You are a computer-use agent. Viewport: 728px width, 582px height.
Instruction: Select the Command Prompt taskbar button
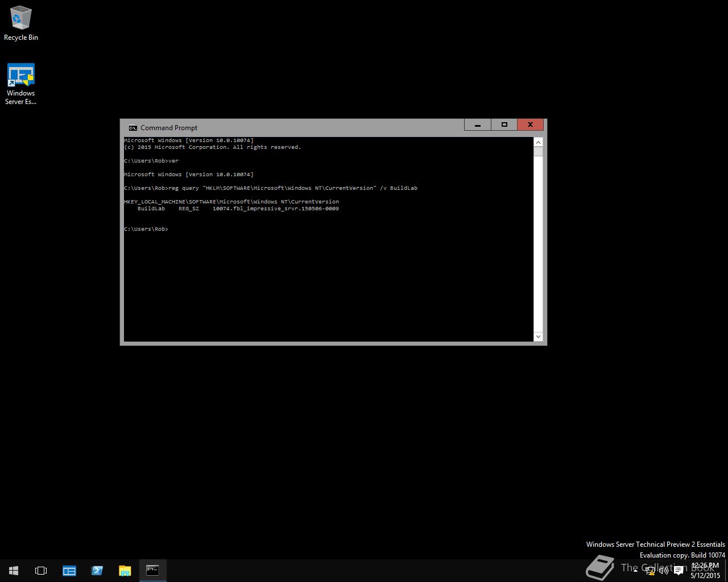[152, 571]
